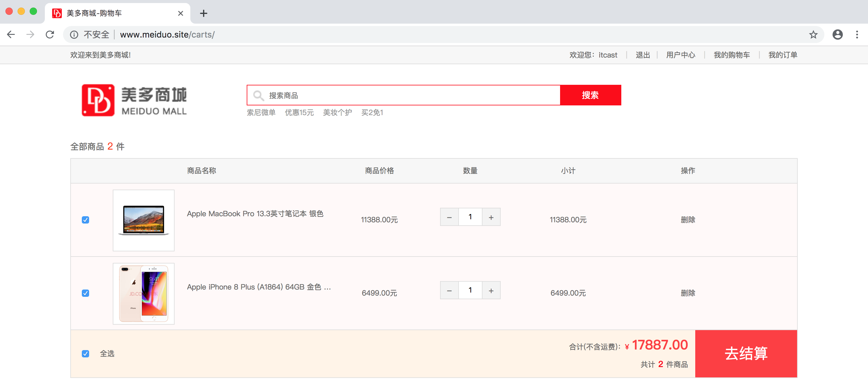The width and height of the screenshot is (868, 381).
Task: Decrease iPhone 8 Plus quantity with minus
Action: (x=449, y=290)
